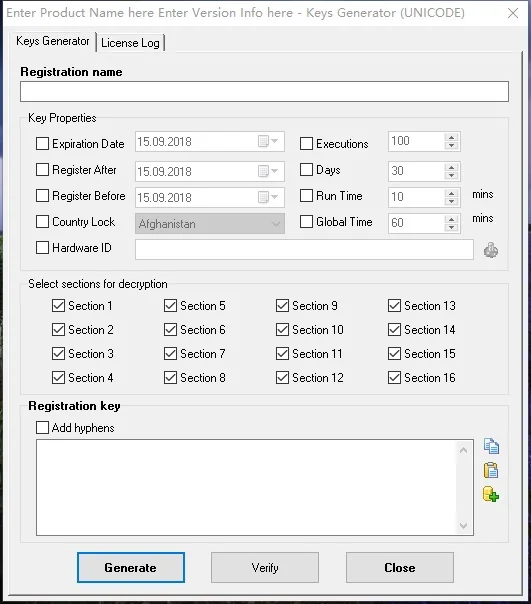This screenshot has height=604, width=531.
Task: Click the hardware ID chip icon
Action: click(491, 250)
